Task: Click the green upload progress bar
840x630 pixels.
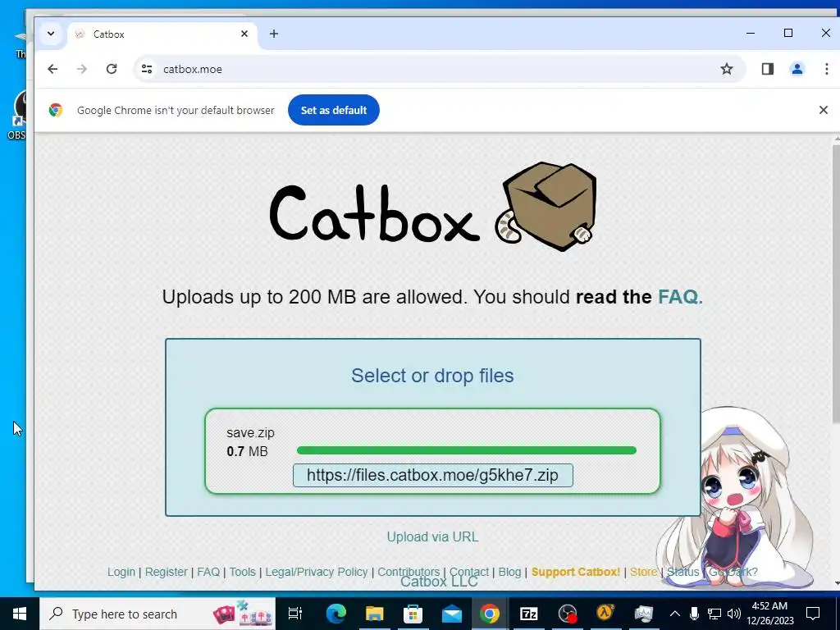Action: pyautogui.click(x=467, y=450)
